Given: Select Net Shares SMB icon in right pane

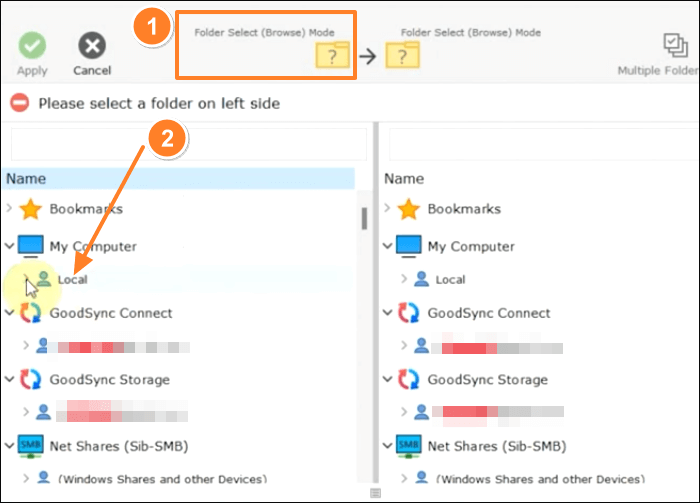Looking at the screenshot, I should coord(409,446).
